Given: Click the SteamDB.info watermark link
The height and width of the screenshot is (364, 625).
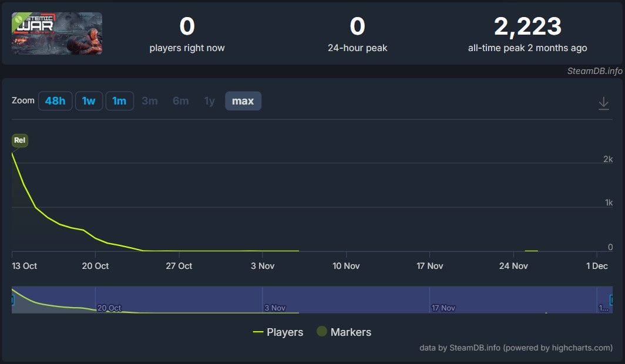Looking at the screenshot, I should pos(594,71).
